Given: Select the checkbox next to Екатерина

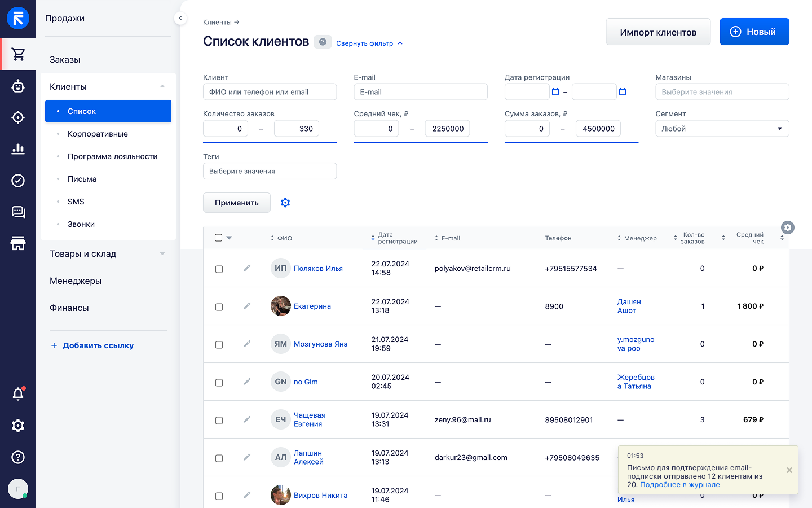Looking at the screenshot, I should click(219, 307).
